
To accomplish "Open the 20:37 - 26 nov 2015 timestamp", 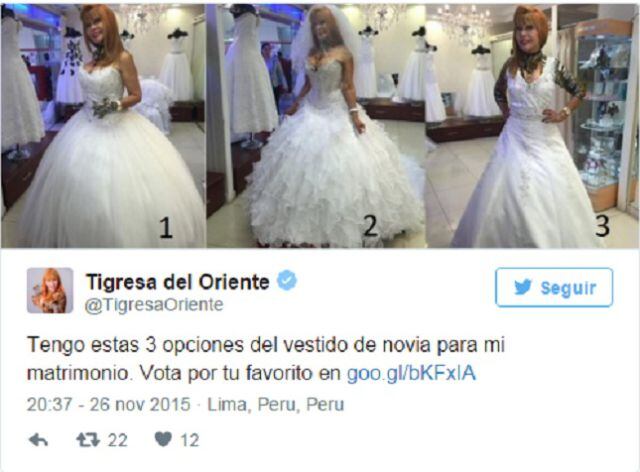I will pyautogui.click(x=109, y=405).
